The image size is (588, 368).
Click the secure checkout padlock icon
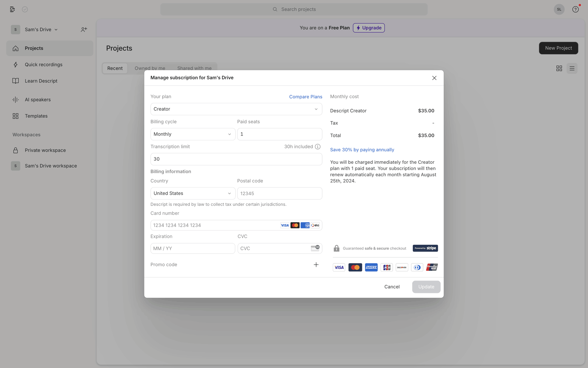click(x=336, y=248)
